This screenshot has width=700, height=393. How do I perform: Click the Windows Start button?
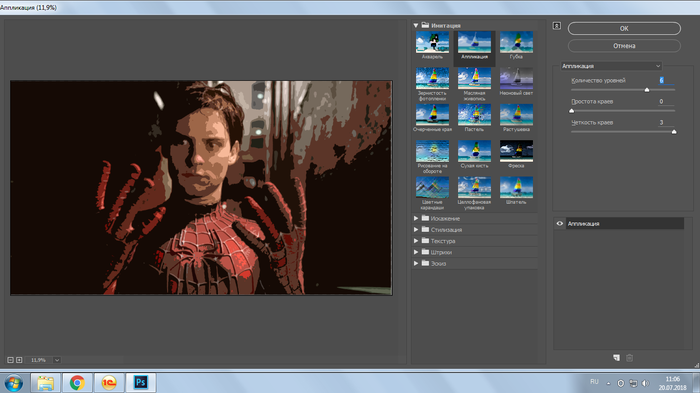pyautogui.click(x=14, y=383)
